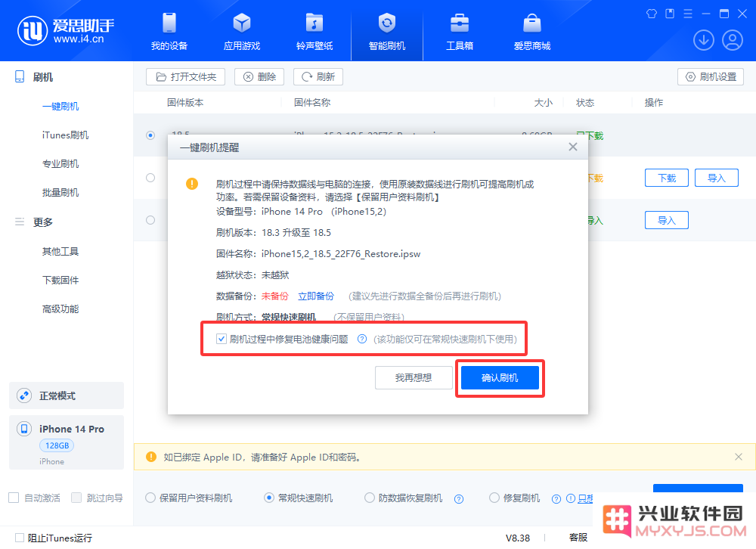Click help icon next to 修复刷机
756x549 pixels.
tap(556, 499)
